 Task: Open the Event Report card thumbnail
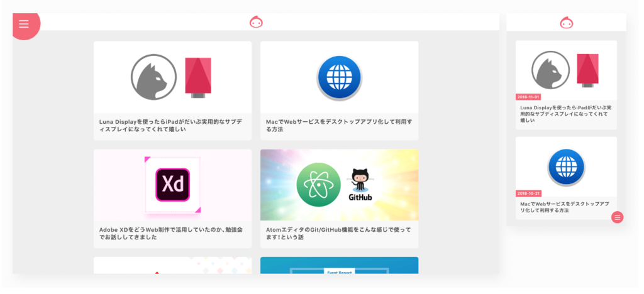click(x=339, y=265)
